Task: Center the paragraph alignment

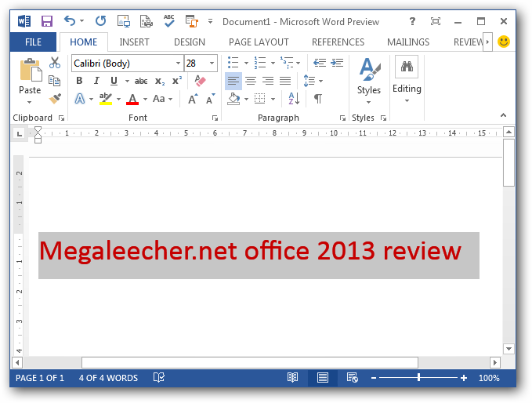Action: (251, 81)
